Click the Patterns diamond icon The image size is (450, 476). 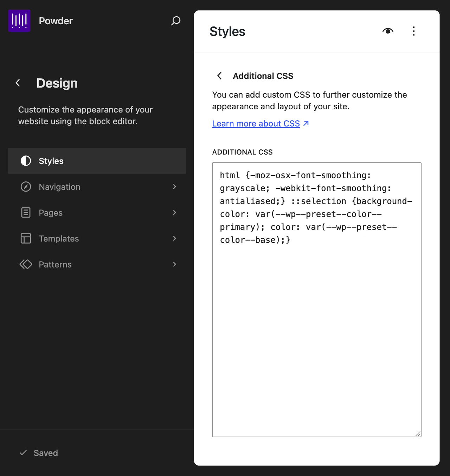point(26,264)
